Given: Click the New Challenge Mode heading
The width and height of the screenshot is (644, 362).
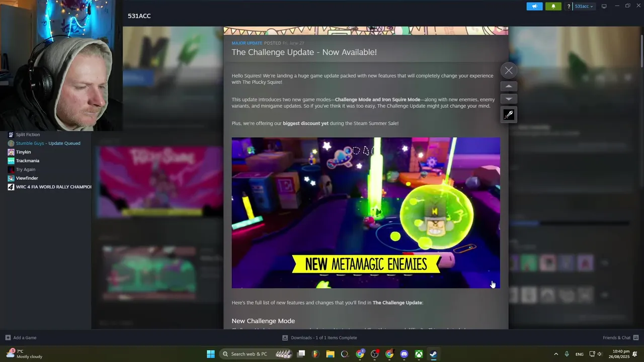Looking at the screenshot, I should [x=263, y=321].
